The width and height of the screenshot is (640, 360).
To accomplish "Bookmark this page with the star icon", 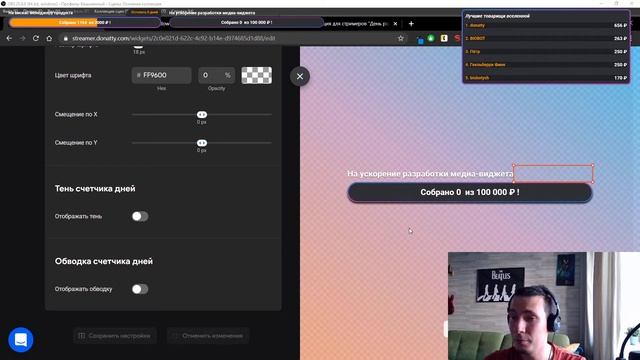I will point(401,38).
